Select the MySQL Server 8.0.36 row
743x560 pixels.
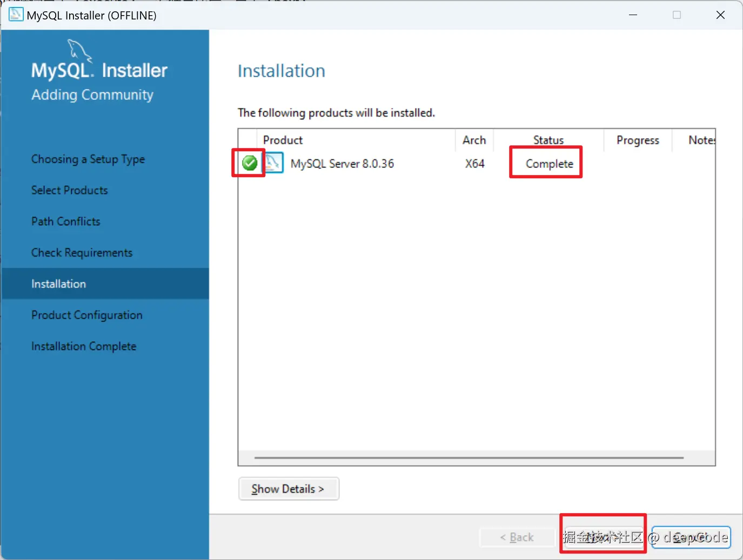pyautogui.click(x=477, y=163)
